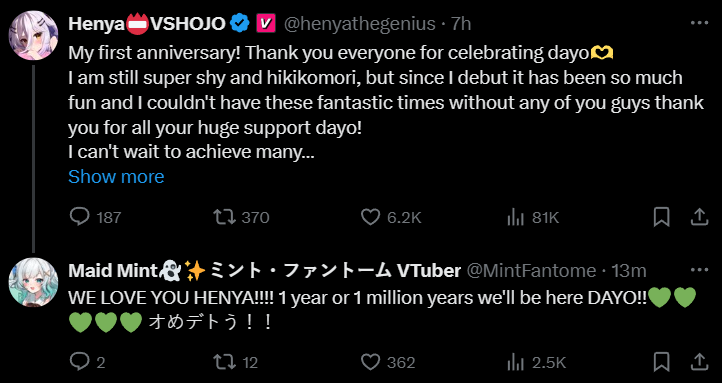Share Henya's tweet via share icon
722x383 pixels.
click(699, 217)
